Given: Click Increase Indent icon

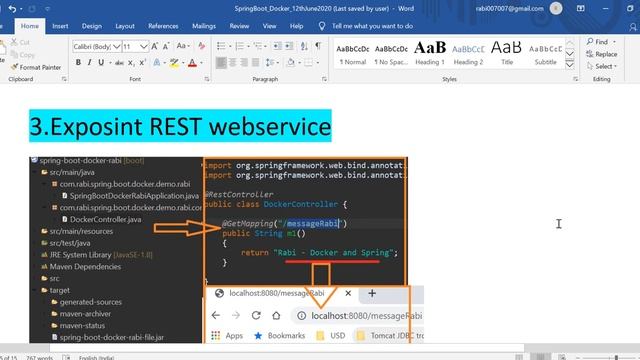Looking at the screenshot, I should (289, 46).
